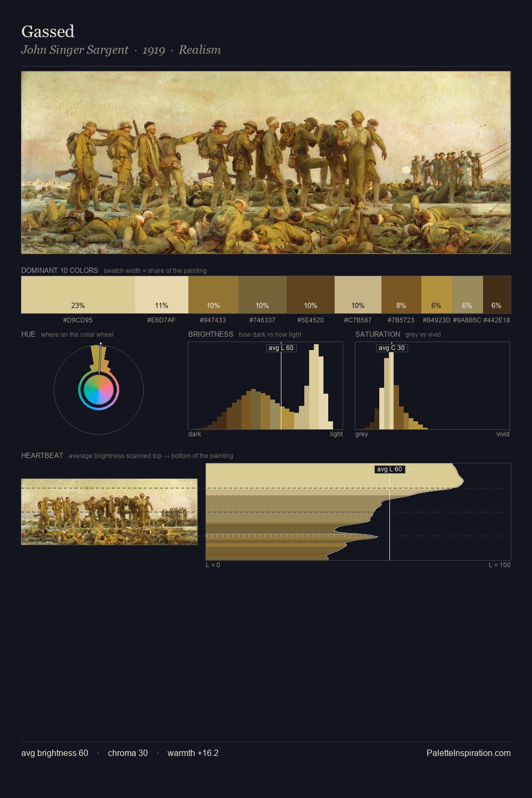
Task: Click 'grey vs vivid' caption
Action: point(423,335)
